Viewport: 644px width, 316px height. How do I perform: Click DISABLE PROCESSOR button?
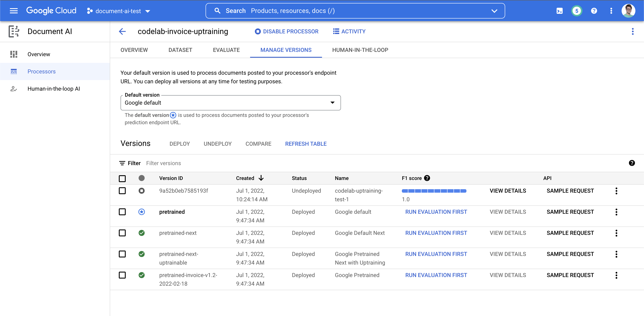tap(286, 31)
